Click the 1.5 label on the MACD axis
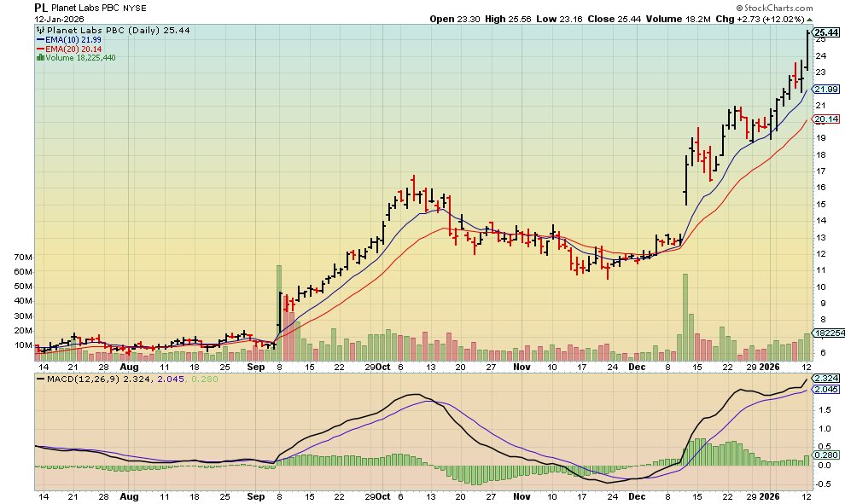 point(824,410)
